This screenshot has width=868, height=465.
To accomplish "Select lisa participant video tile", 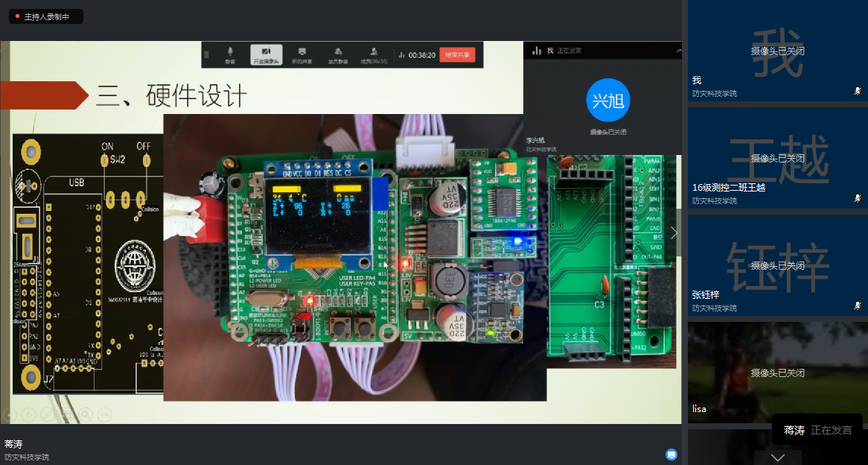I will 777,373.
